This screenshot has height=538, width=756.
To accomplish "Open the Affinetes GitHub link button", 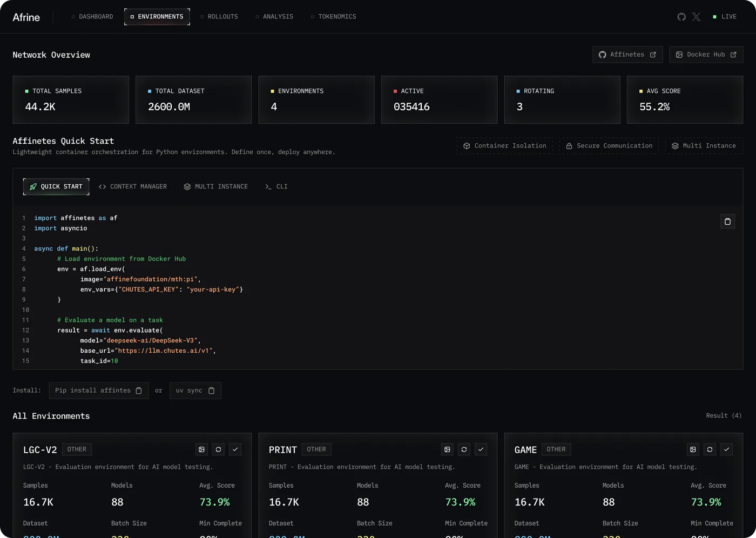I will point(627,55).
